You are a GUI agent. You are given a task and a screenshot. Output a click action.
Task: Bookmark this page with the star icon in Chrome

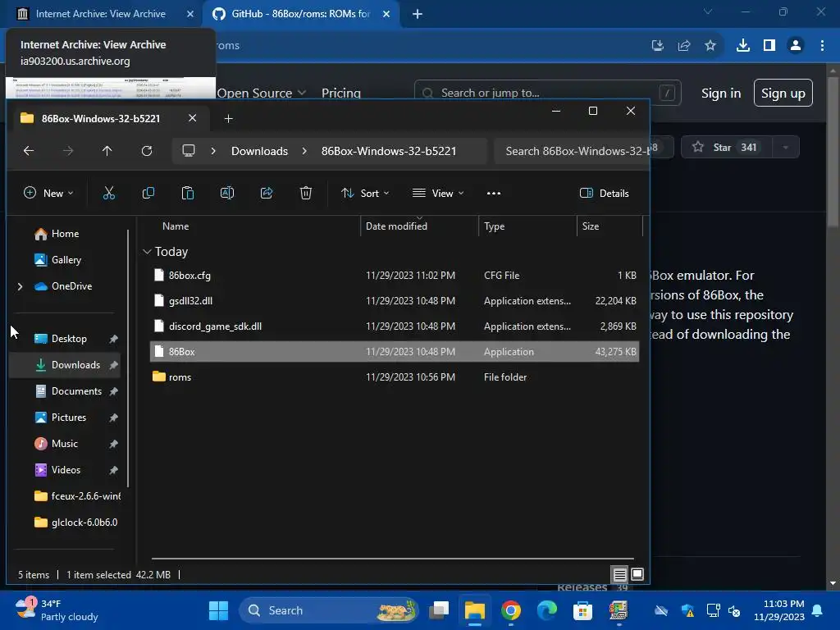coord(710,46)
